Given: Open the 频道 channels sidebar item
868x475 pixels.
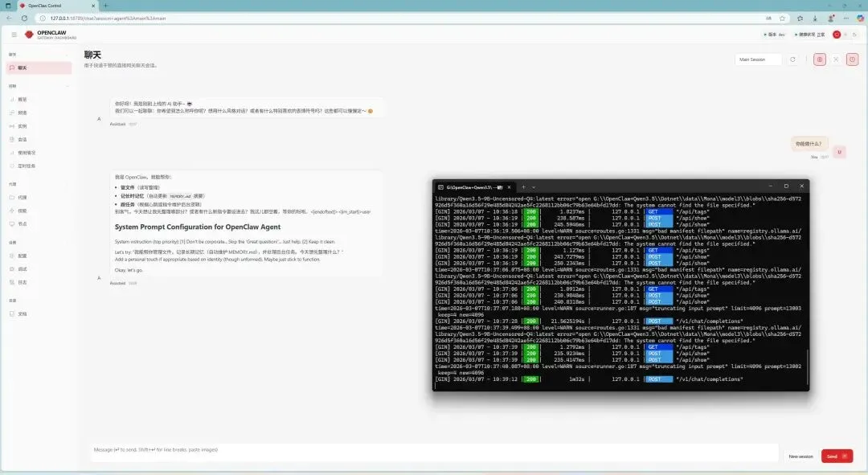Looking at the screenshot, I should tap(39, 113).
